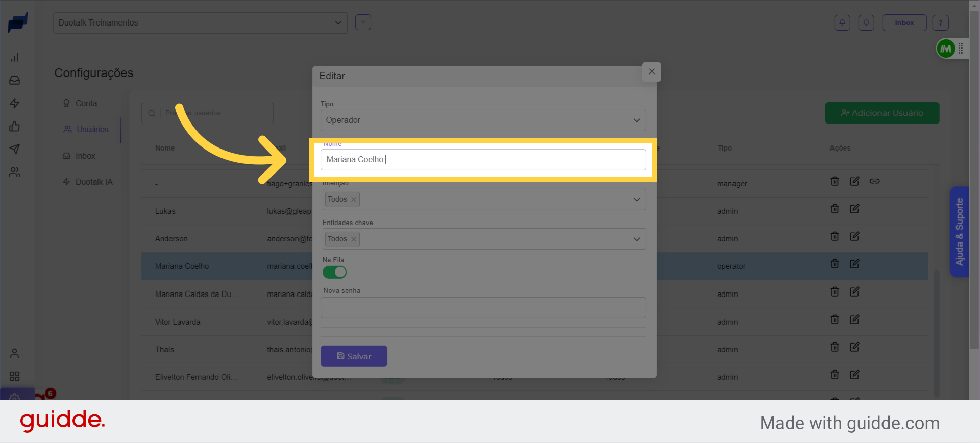Delete user Mariana Coelho
The width and height of the screenshot is (980, 443).
pyautogui.click(x=835, y=264)
